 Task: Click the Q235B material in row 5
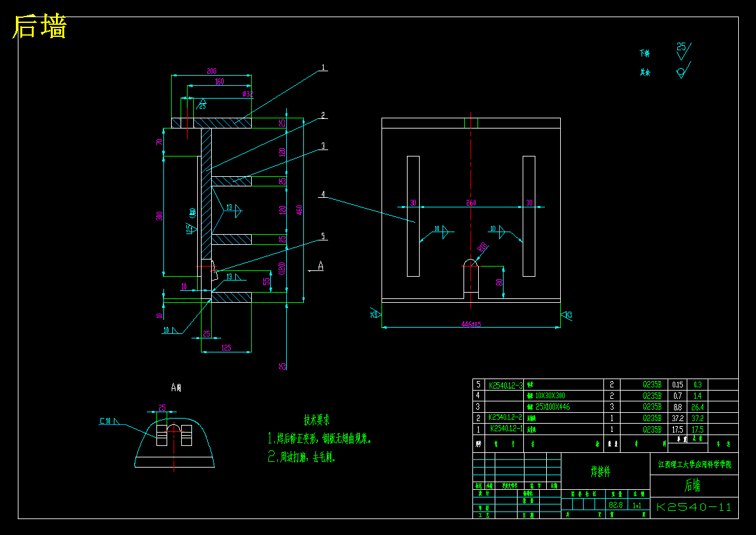click(652, 385)
